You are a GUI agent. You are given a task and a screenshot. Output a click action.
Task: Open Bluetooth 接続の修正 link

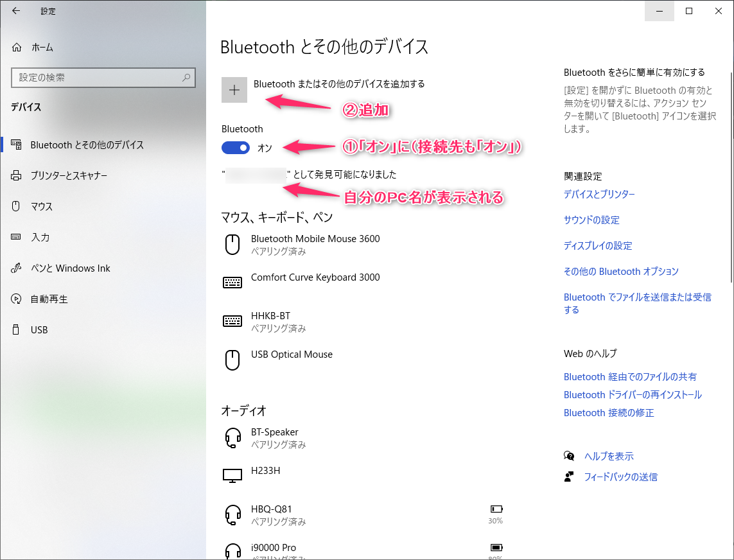[x=609, y=412]
